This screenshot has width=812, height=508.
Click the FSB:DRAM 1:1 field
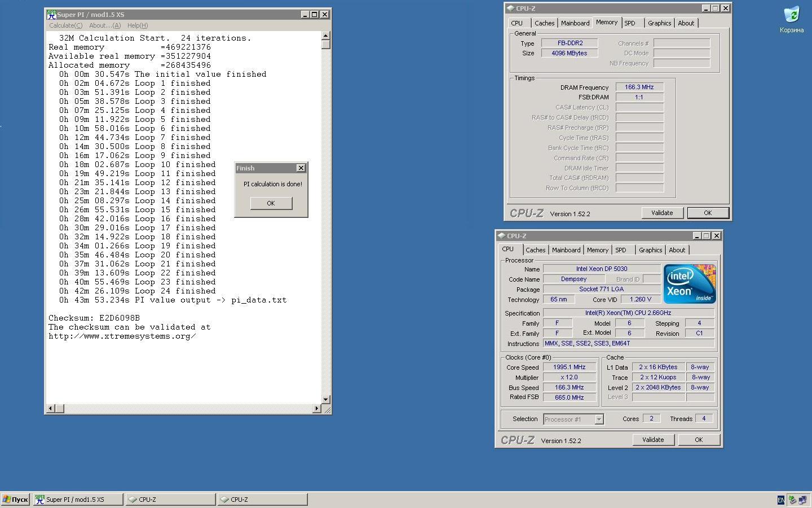coord(639,97)
